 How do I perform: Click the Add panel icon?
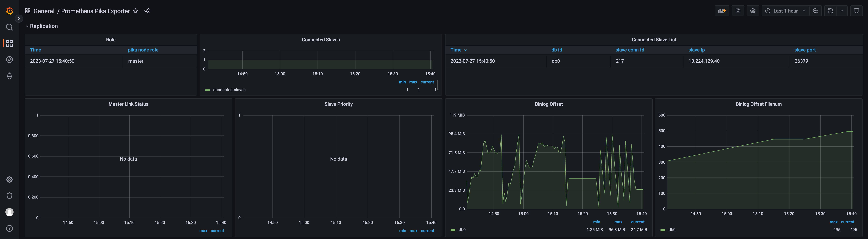(x=722, y=11)
